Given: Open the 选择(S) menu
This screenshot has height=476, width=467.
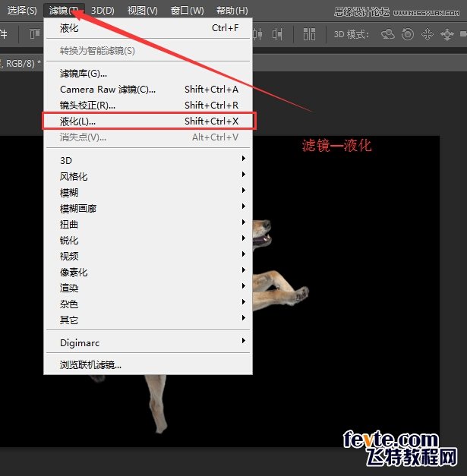Looking at the screenshot, I should tap(22, 11).
